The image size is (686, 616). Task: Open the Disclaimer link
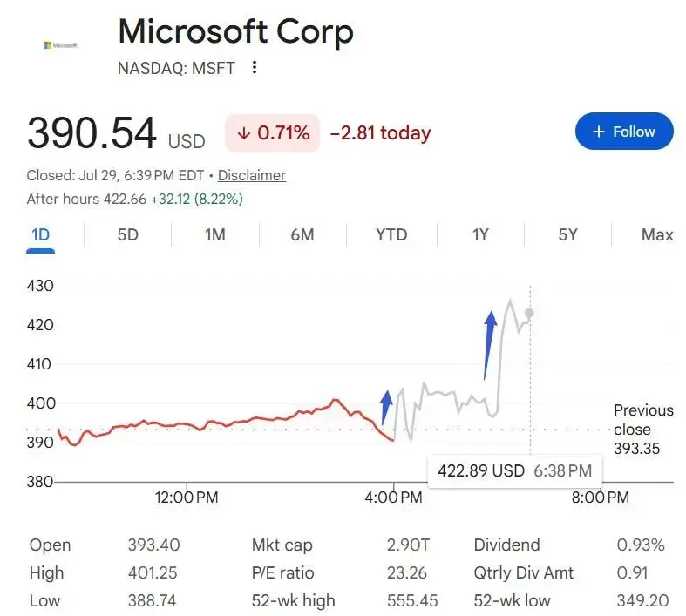click(252, 175)
